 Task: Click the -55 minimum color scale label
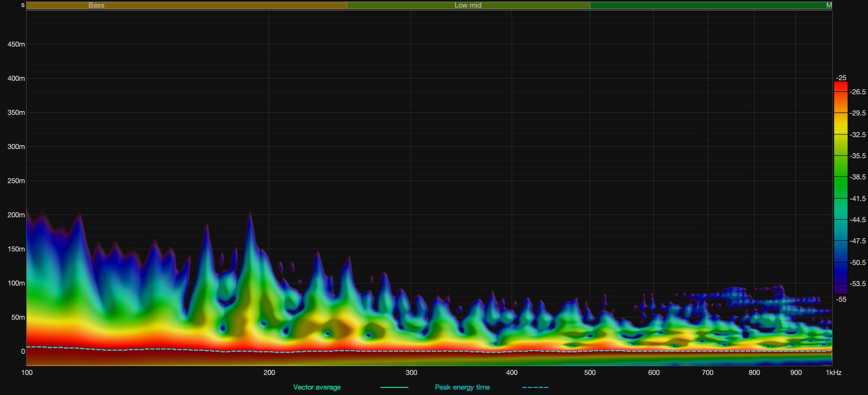pos(841,300)
